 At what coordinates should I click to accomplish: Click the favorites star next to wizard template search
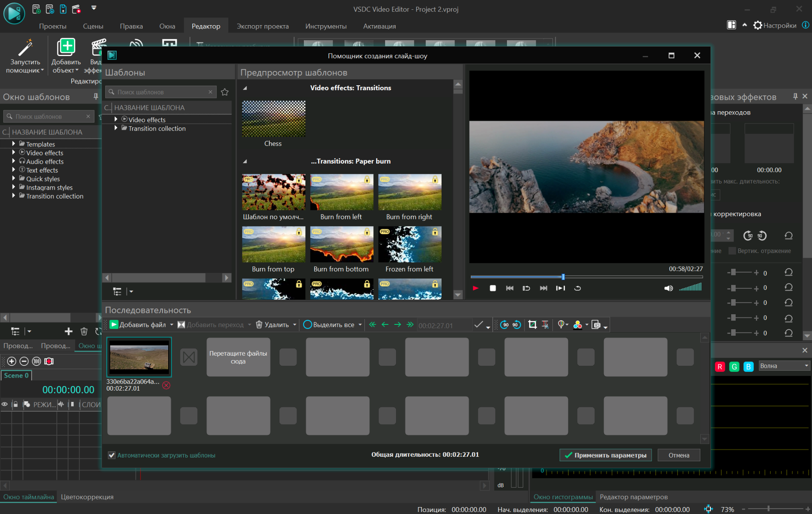click(225, 92)
